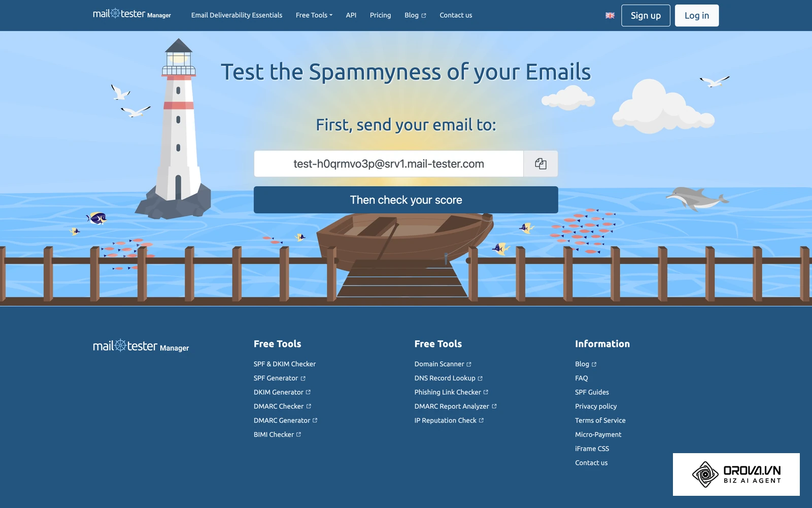
Task: Click the mail-tester Manager header logo
Action: coord(132,14)
